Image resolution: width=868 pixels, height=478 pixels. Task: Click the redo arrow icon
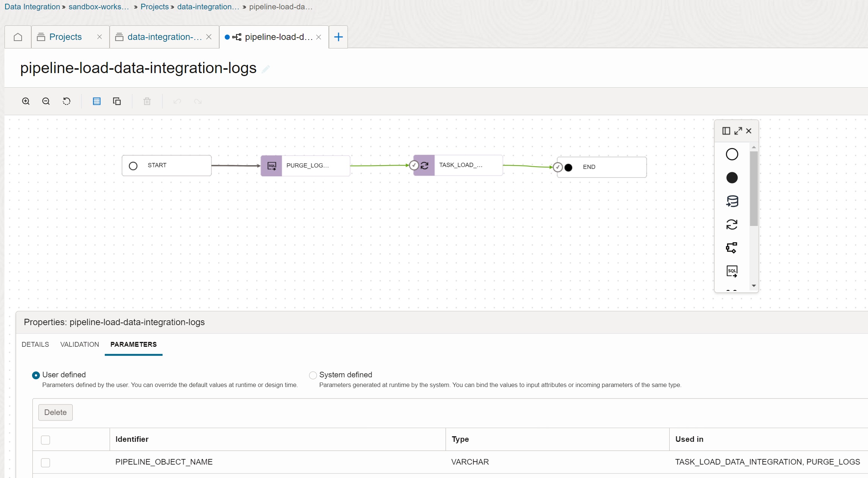click(198, 101)
